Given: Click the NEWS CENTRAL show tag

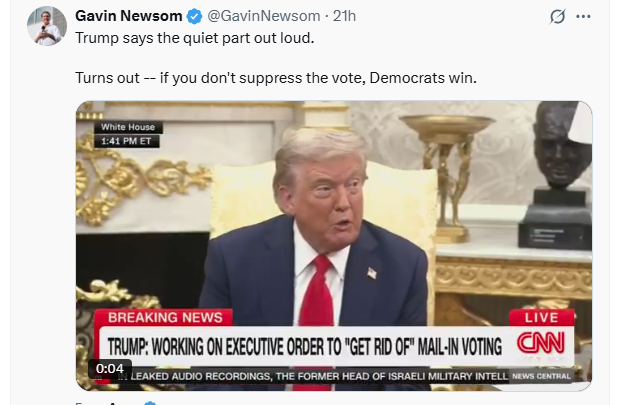Looking at the screenshot, I should [x=541, y=376].
